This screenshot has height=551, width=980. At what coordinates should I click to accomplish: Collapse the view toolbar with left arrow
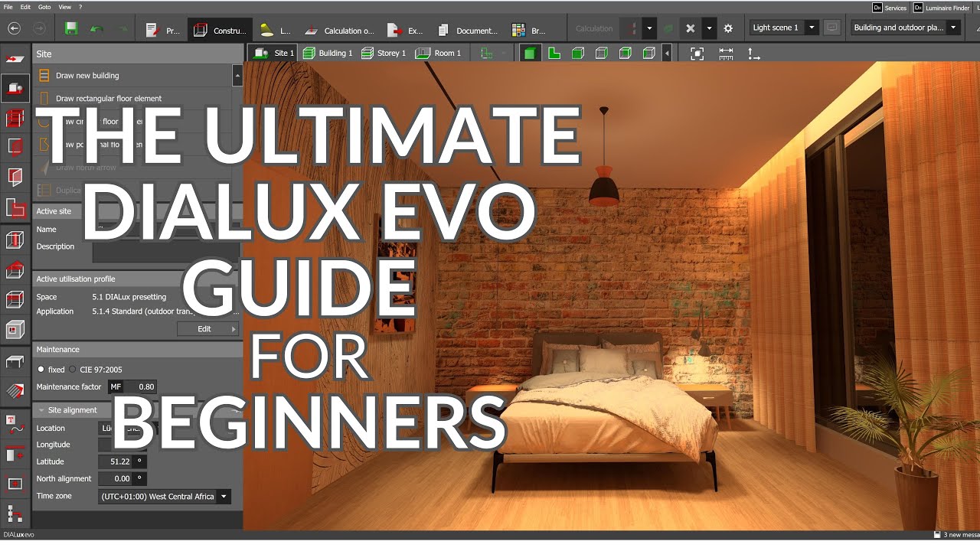667,54
